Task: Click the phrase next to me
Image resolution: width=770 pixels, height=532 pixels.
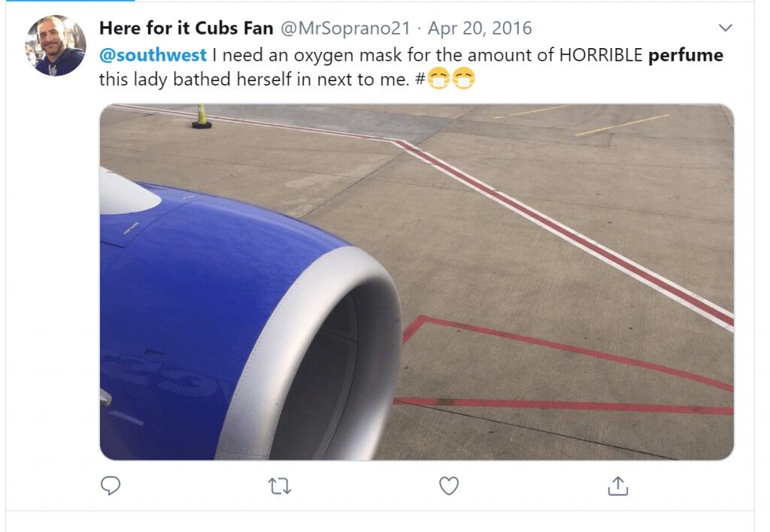Action: pos(363,80)
